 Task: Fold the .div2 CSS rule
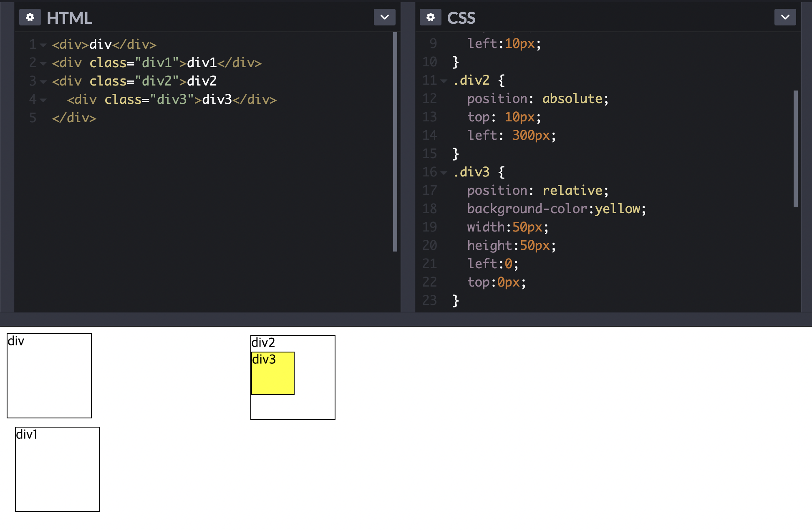444,81
